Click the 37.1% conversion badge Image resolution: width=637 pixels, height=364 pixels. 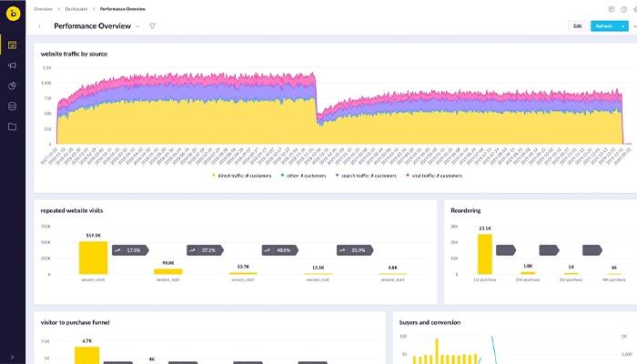pyautogui.click(x=205, y=250)
